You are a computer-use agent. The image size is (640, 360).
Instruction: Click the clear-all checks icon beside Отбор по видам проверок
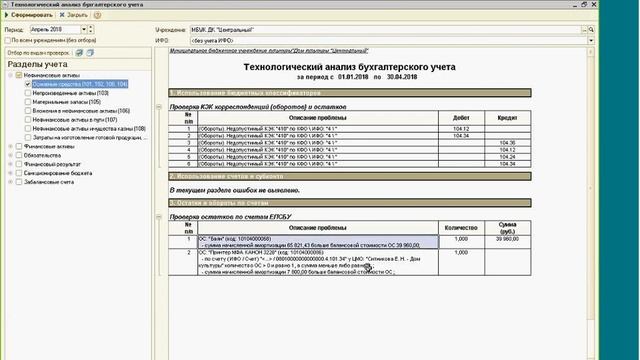(90, 53)
